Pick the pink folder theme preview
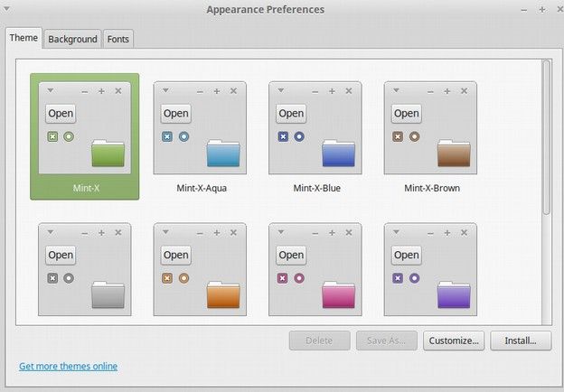This screenshot has width=564, height=392. pyautogui.click(x=315, y=269)
